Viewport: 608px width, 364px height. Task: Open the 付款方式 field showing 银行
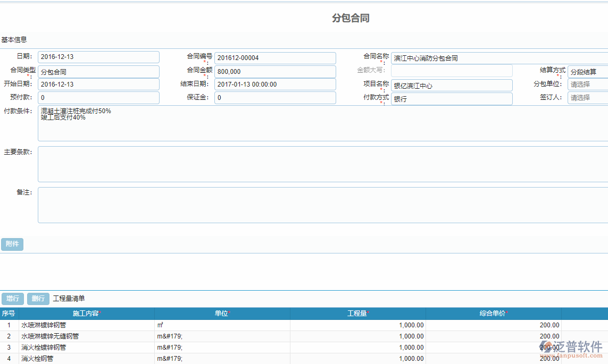[452, 97]
